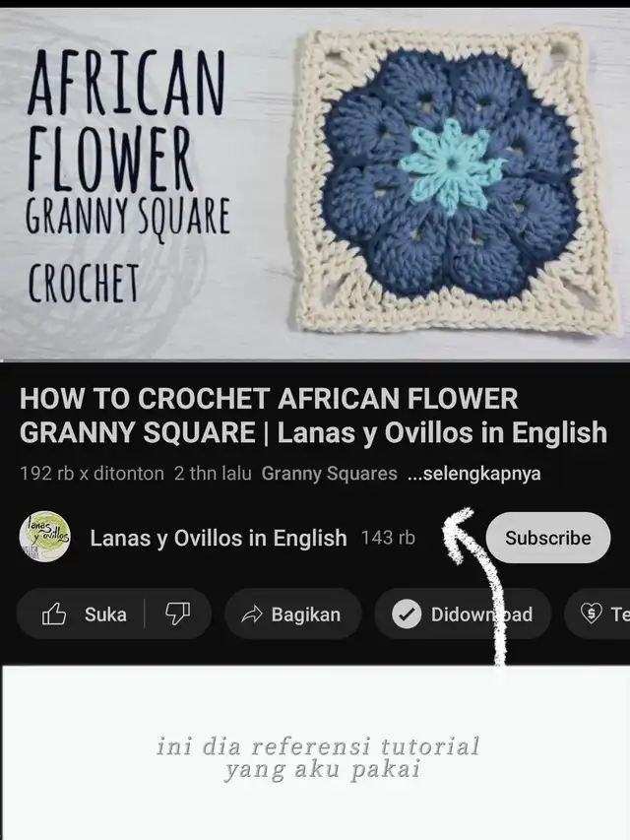This screenshot has width=630, height=840.
Task: Click the 2 thn lalu upload date
Action: [213, 474]
